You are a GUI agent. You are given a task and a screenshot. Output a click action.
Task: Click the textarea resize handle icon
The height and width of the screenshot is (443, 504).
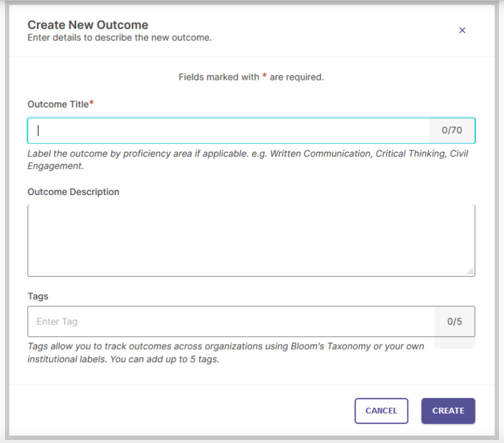(x=471, y=270)
